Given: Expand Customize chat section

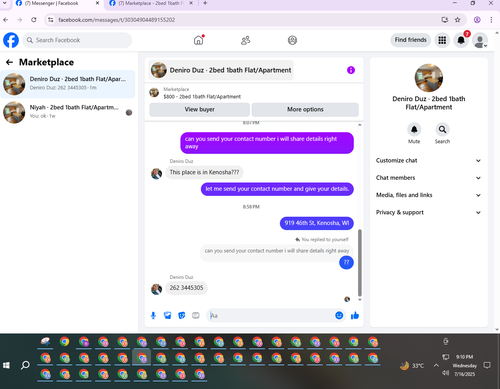Looking at the screenshot, I should point(428,161).
